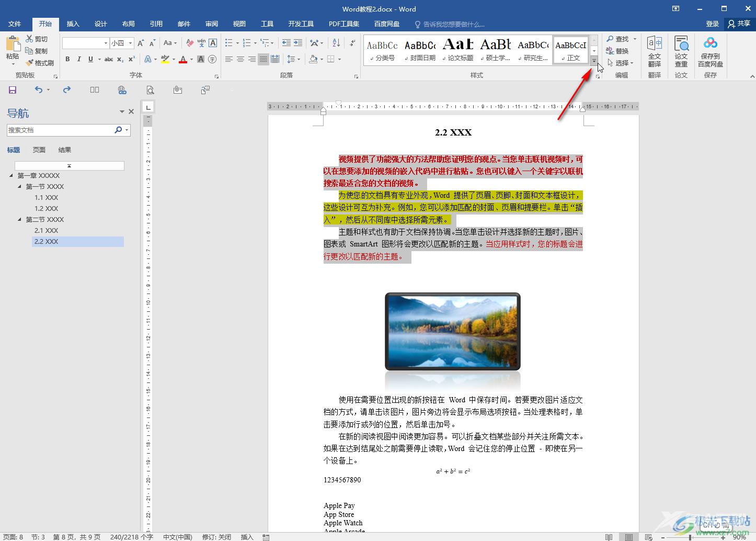
Task: Expand the styles gallery More button
Action: click(x=594, y=61)
